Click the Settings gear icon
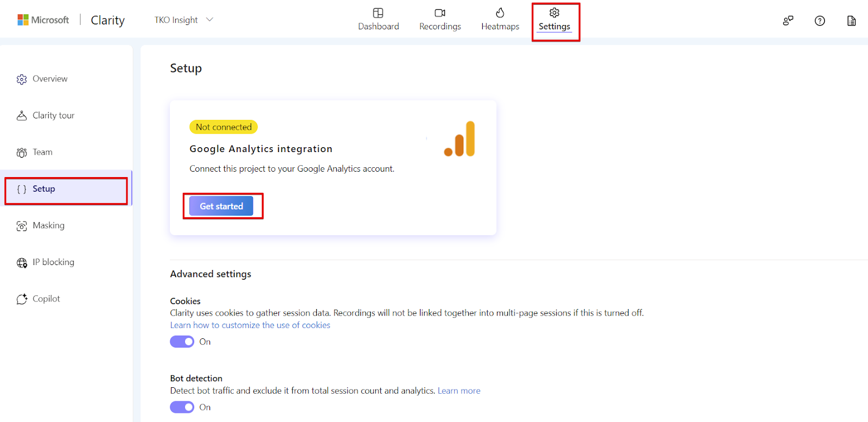The image size is (868, 422). (554, 12)
